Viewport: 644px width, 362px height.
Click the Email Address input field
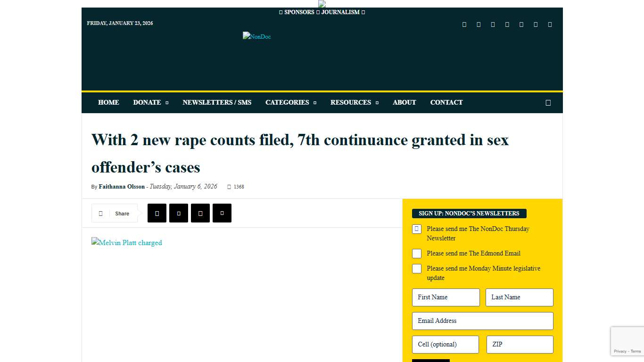[x=482, y=321]
